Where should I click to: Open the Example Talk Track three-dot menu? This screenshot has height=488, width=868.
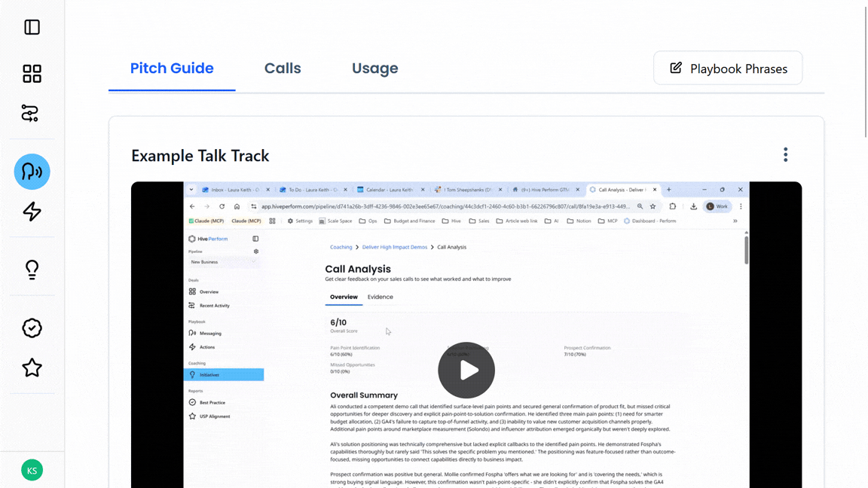pos(785,154)
